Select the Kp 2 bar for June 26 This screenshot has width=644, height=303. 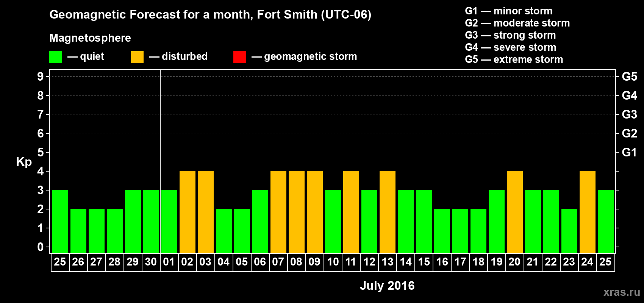(78, 231)
